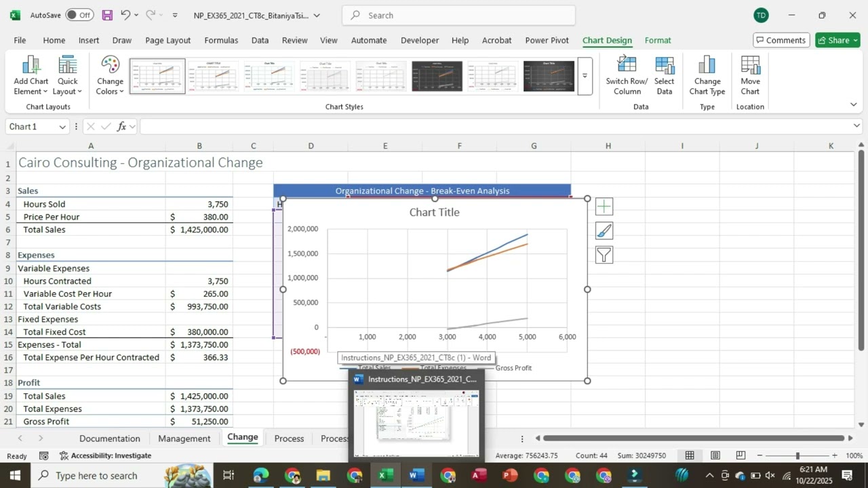Move the zoom slider handle

797,455
